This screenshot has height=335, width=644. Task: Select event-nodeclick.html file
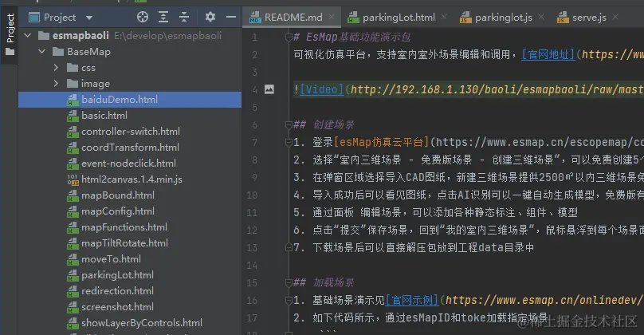pyautogui.click(x=128, y=164)
